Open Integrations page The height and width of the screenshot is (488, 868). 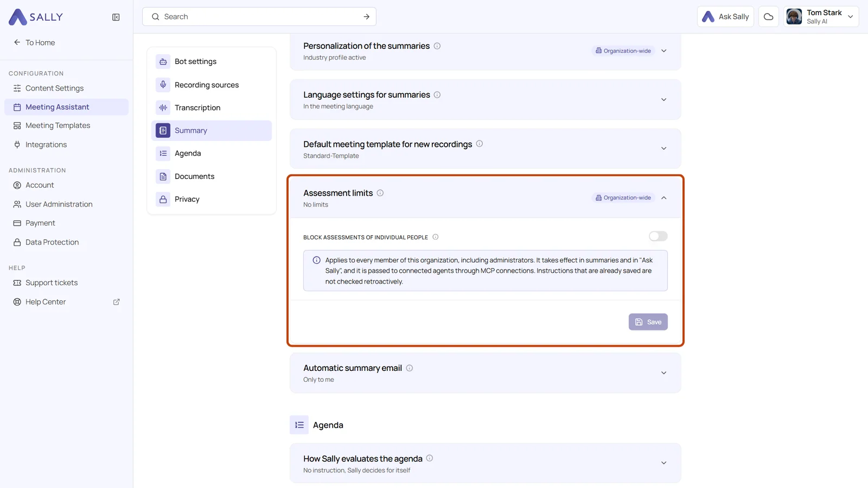66,145
